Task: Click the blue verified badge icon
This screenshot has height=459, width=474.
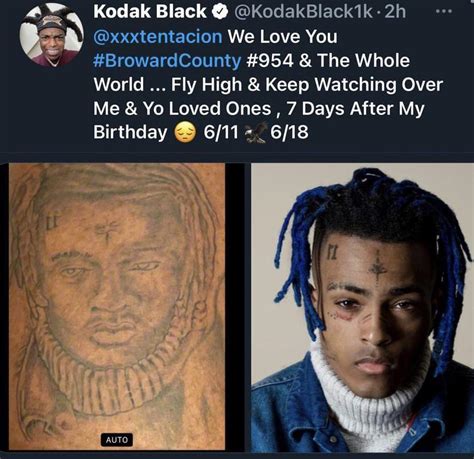Action: coord(220,12)
